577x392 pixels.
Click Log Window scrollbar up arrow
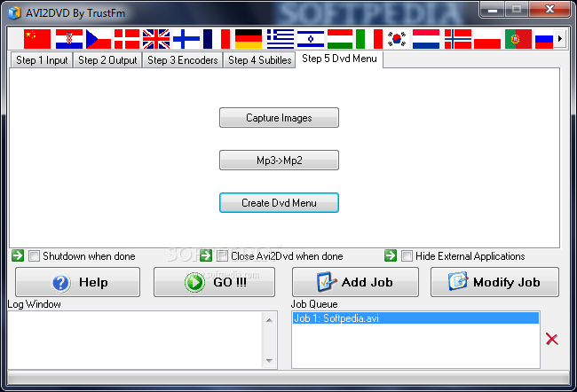point(269,320)
